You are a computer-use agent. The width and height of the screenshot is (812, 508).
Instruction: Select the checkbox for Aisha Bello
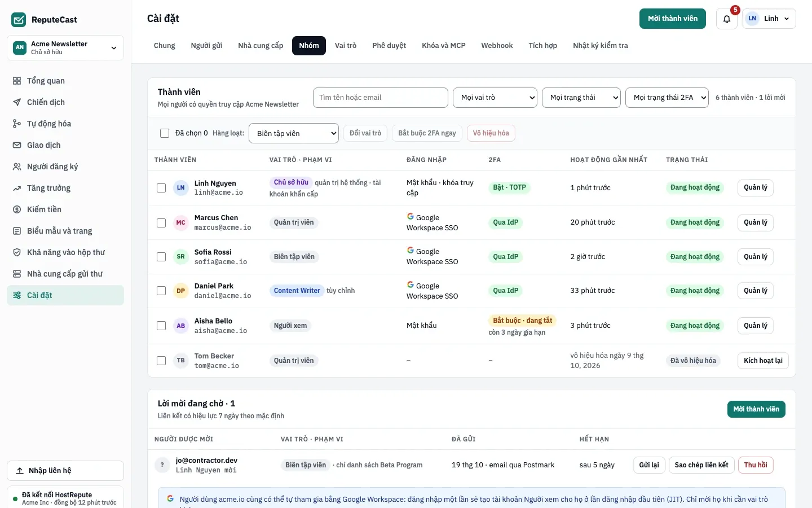point(161,326)
